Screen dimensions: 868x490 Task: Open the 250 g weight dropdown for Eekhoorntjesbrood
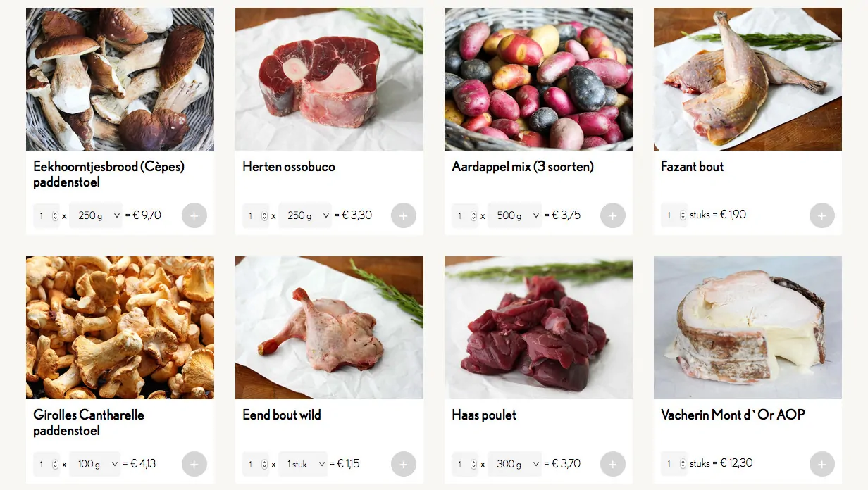(x=96, y=215)
